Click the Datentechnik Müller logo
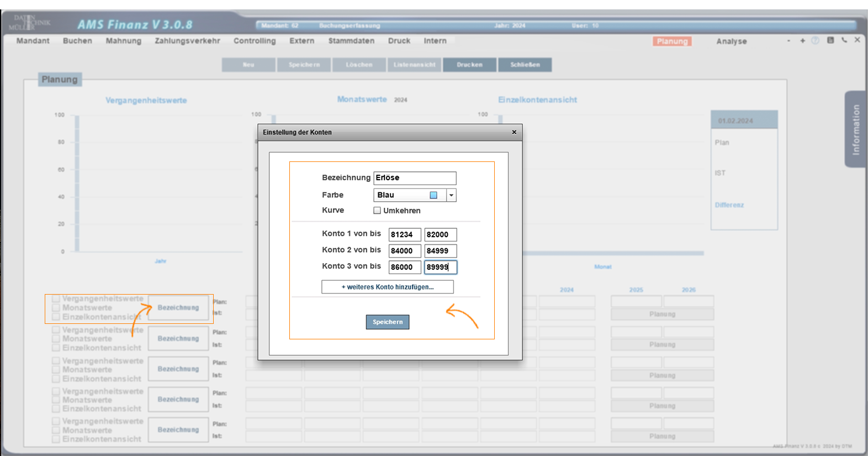Screen dimensions: 868x456 pyautogui.click(x=29, y=23)
